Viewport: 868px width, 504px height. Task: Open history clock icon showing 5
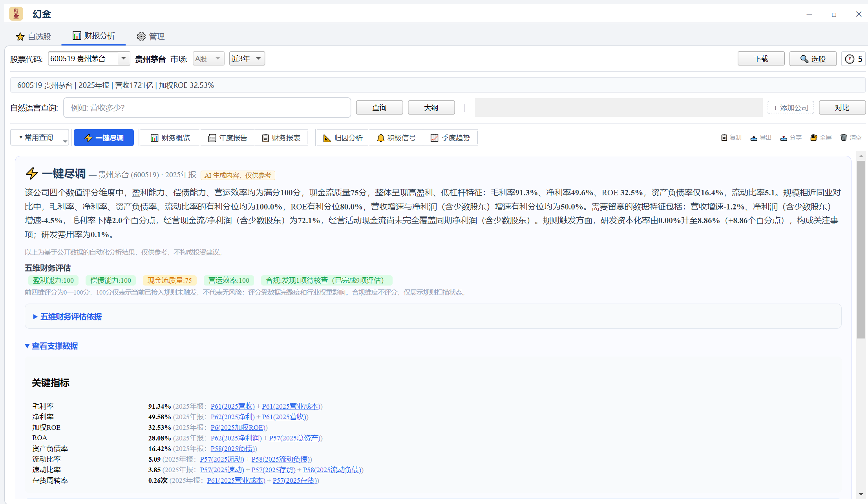pyautogui.click(x=853, y=59)
